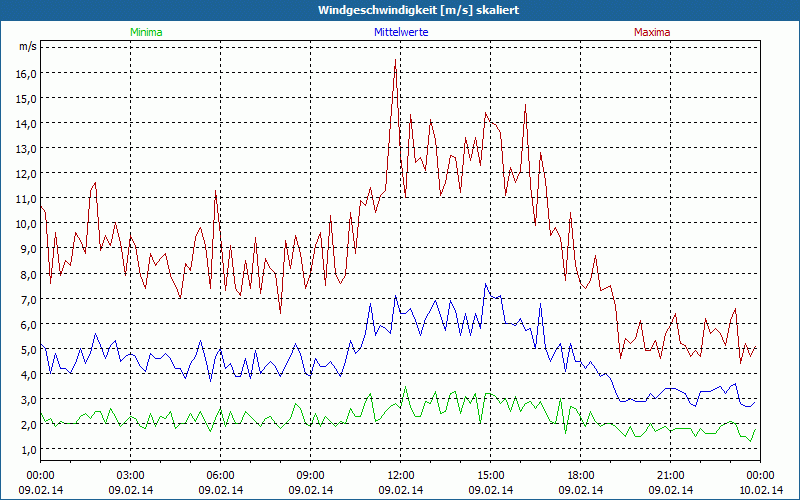Viewport: 800px width, 500px height.
Task: Click the chart title Windgeschwindigkeit [m/s] skaliert
Action: click(x=418, y=10)
